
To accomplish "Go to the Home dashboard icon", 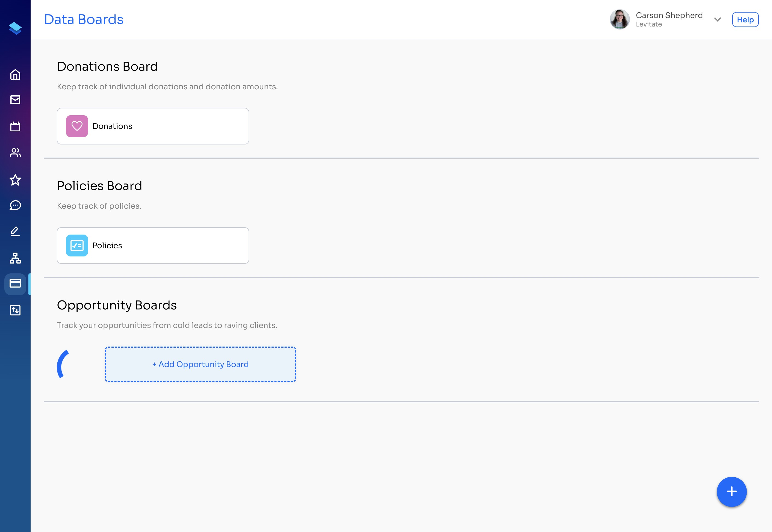I will coord(15,75).
